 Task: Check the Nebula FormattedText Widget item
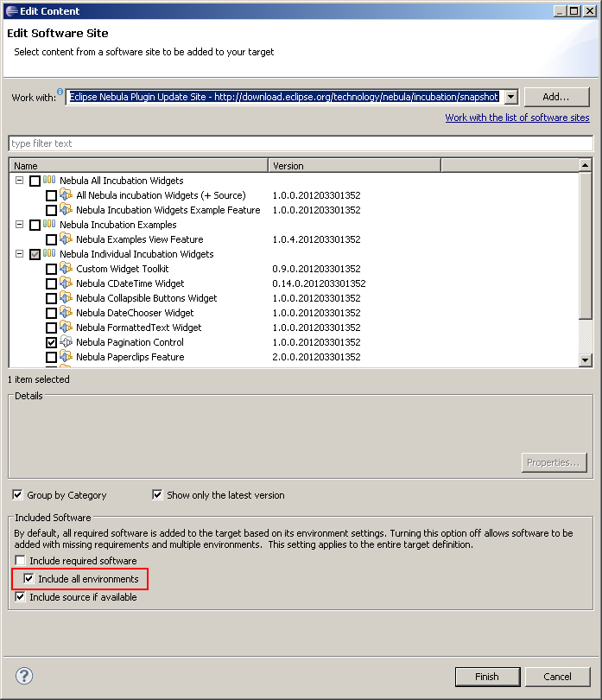[x=51, y=328]
